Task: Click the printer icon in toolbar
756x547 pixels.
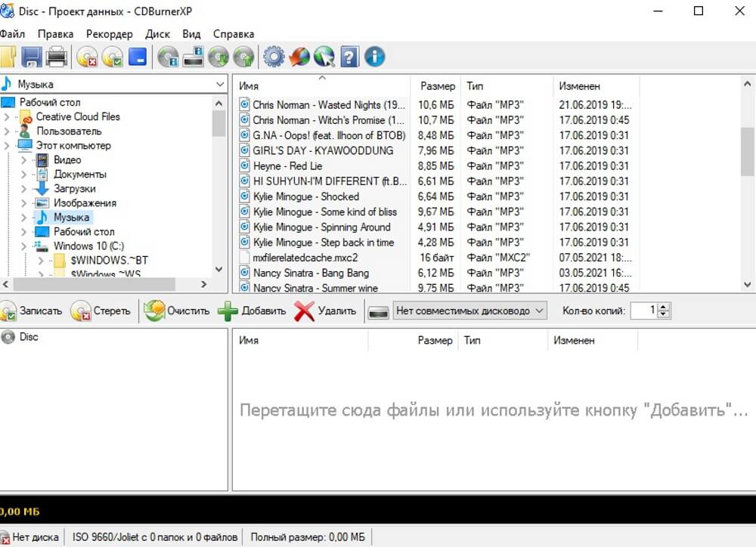Action: (x=57, y=57)
